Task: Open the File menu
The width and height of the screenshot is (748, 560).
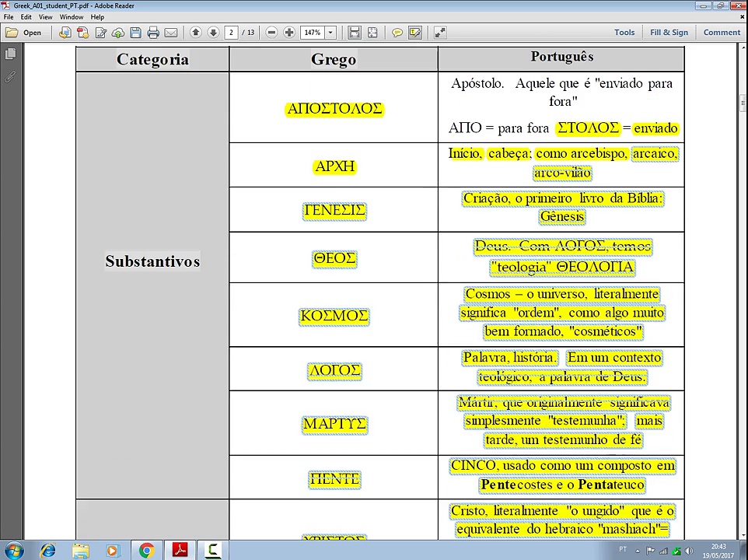Action: [x=9, y=16]
